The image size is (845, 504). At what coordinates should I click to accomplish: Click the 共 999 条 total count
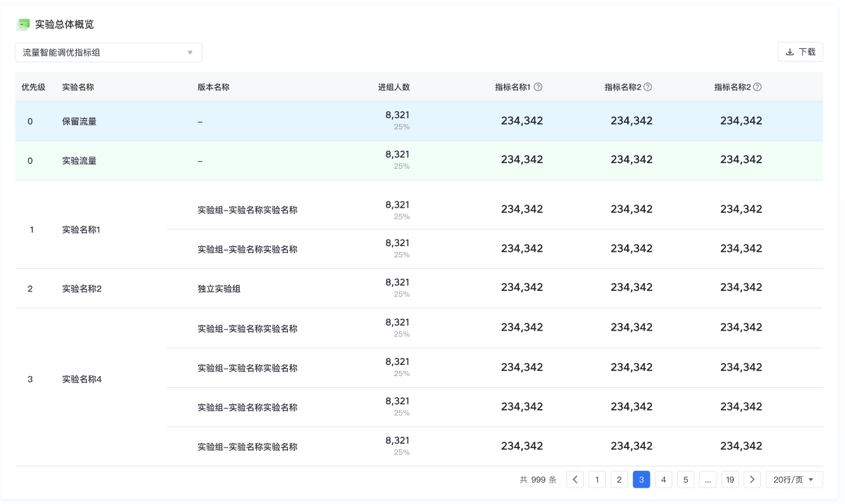pos(538,480)
